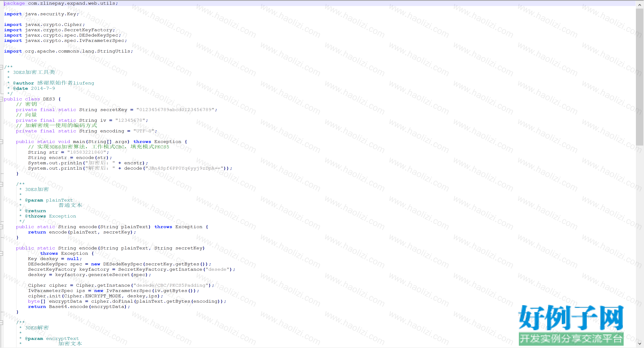
Task: Click the vertical scrollbar thumb
Action: coord(640,77)
